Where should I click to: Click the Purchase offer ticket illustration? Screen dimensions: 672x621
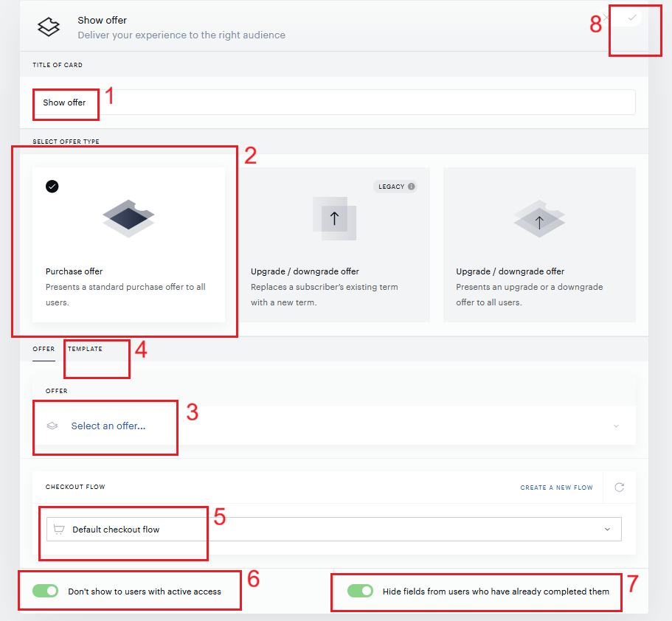click(128, 218)
